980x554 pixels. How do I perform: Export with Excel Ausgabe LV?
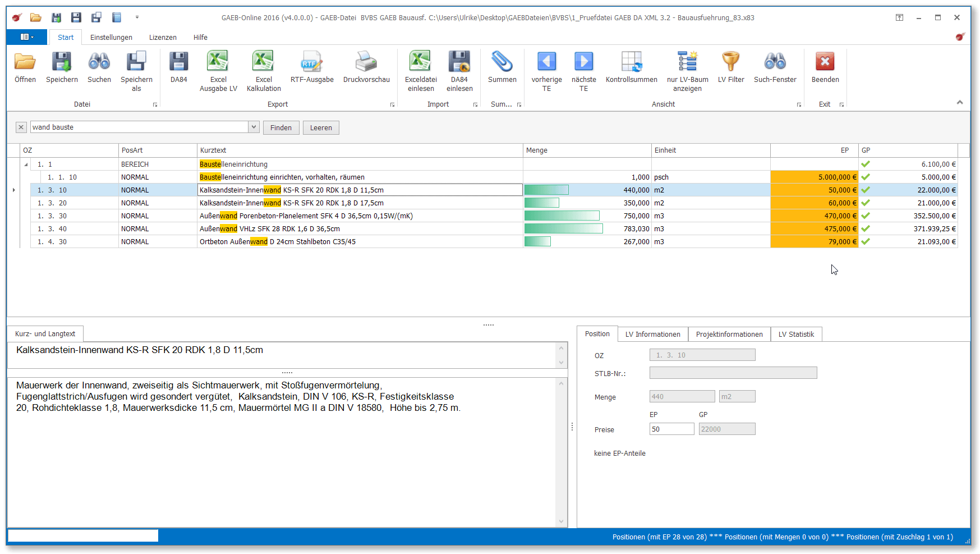tap(218, 62)
